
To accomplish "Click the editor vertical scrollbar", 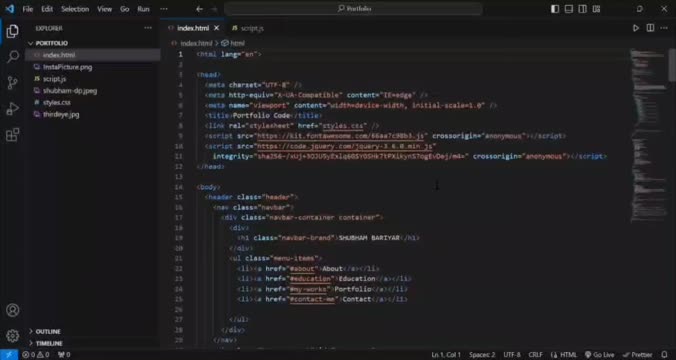I will coord(672,65).
